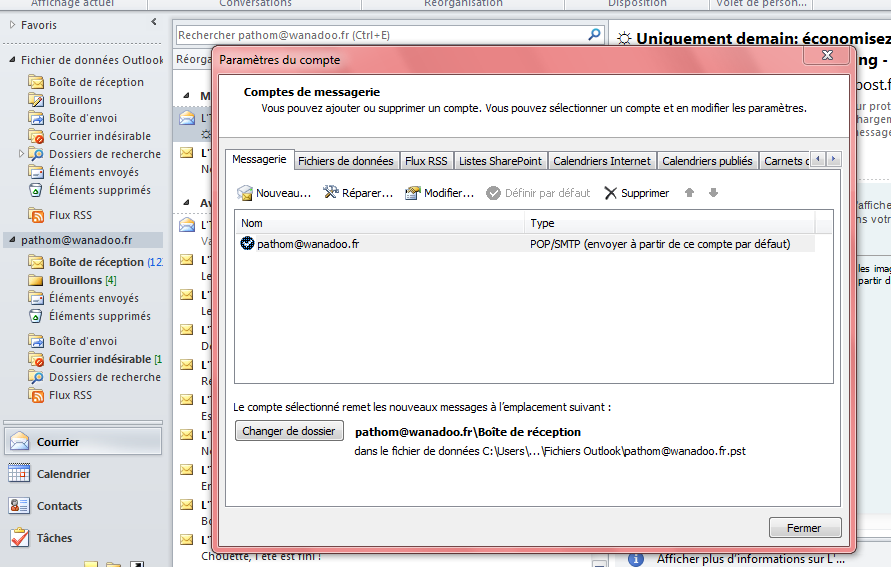Click Nouveau account icon
The width and height of the screenshot is (891, 567).
tap(245, 193)
